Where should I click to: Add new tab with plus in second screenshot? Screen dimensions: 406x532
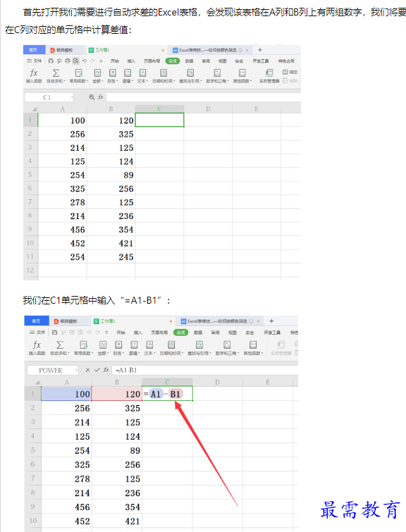[271, 321]
